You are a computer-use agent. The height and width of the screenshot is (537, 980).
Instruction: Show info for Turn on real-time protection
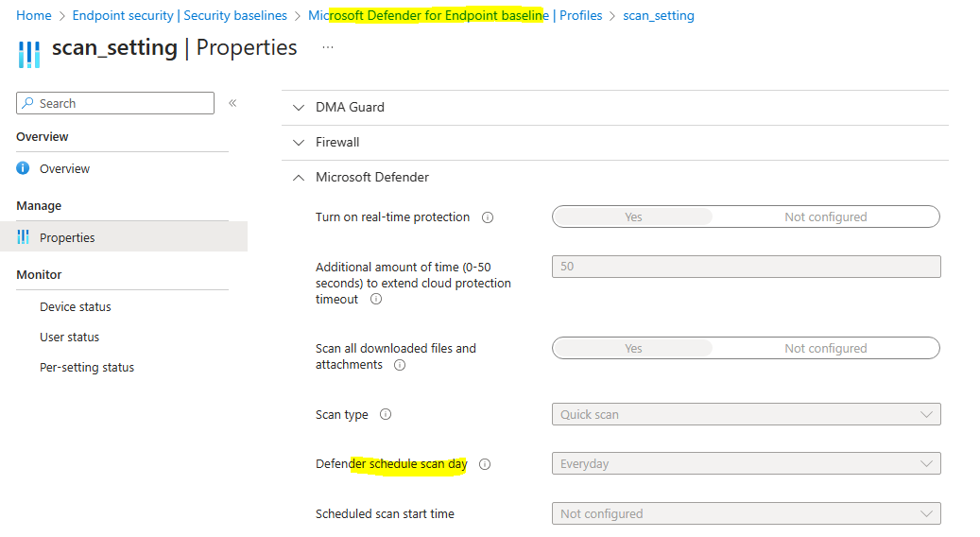coord(488,217)
